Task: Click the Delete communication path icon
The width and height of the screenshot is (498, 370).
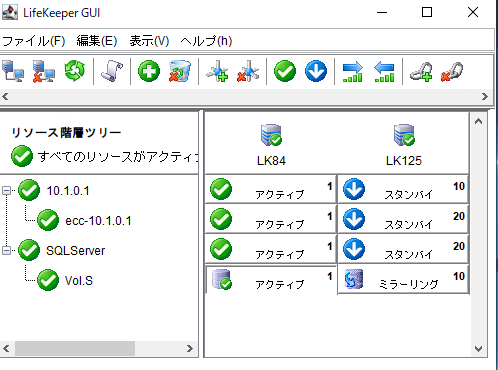Action: [x=248, y=71]
